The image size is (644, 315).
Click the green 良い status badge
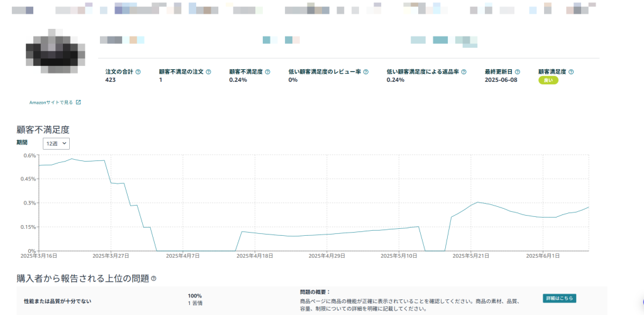[x=548, y=80]
